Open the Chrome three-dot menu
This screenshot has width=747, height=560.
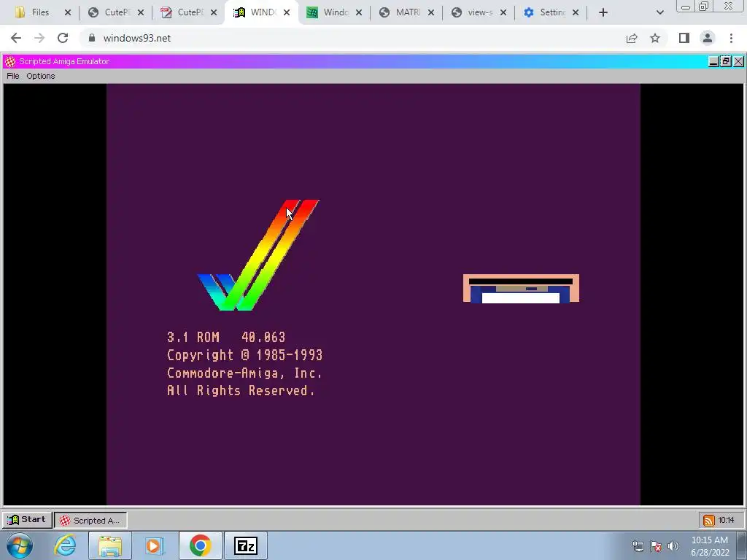click(731, 38)
